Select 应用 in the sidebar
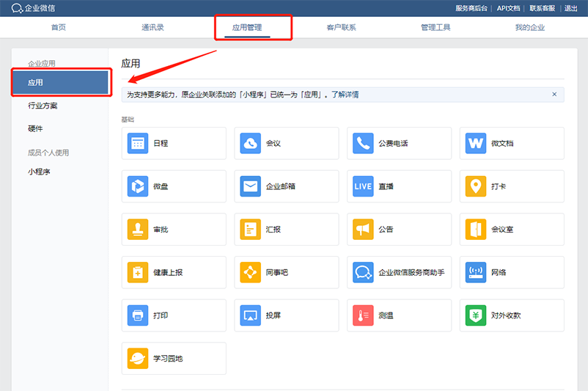The image size is (588, 391). coord(60,83)
